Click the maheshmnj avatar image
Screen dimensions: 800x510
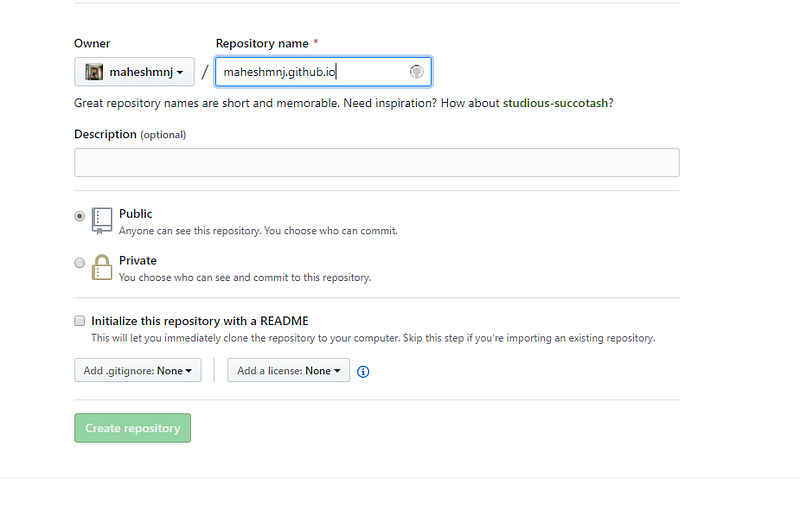(94, 72)
